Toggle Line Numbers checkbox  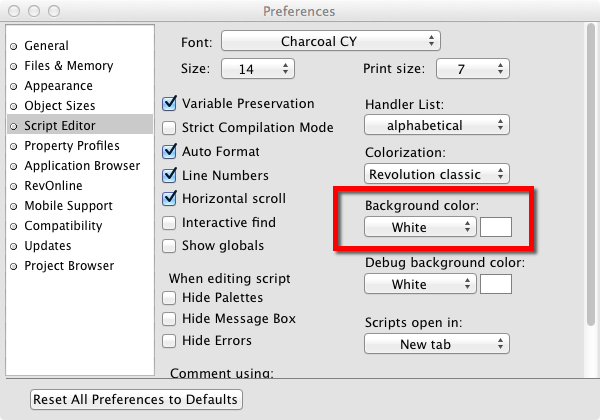tap(170, 175)
